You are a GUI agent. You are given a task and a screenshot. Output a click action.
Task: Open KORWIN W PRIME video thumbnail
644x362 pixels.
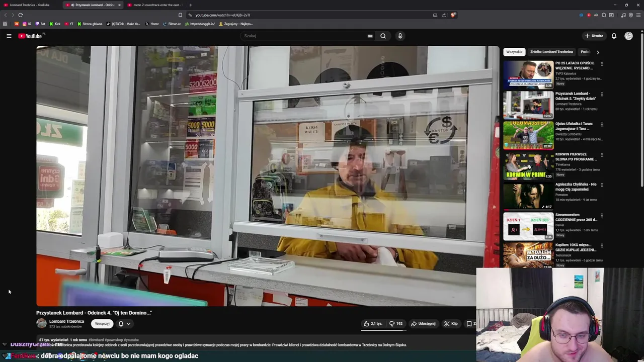pyautogui.click(x=528, y=165)
